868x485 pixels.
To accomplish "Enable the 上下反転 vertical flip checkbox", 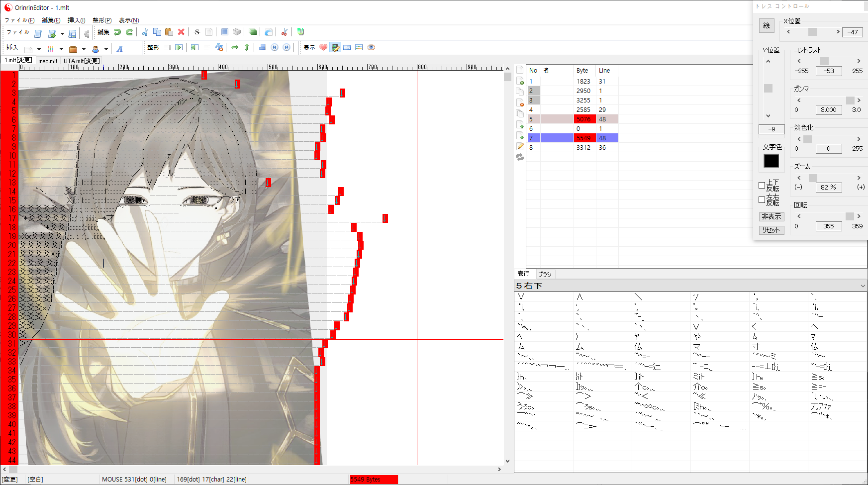I will pyautogui.click(x=762, y=186).
